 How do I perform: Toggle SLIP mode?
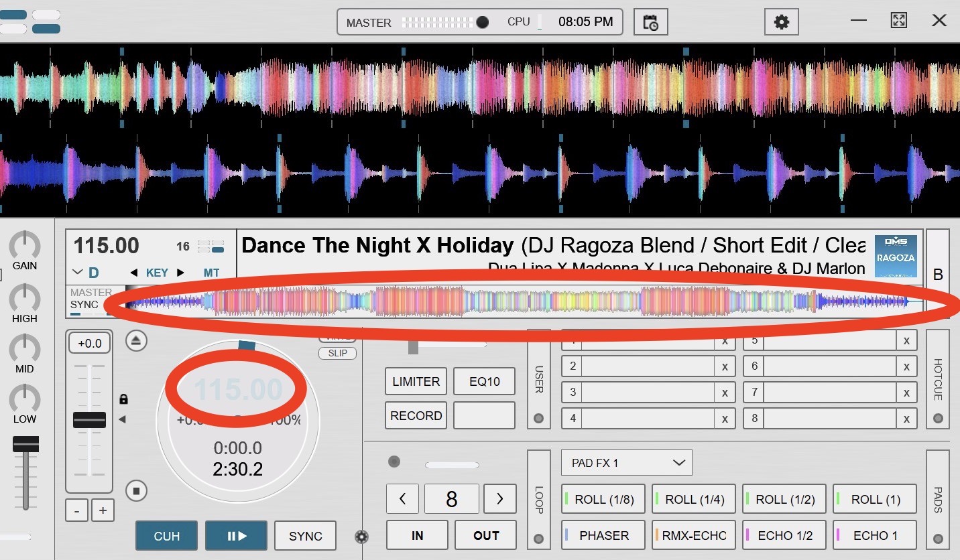(338, 353)
